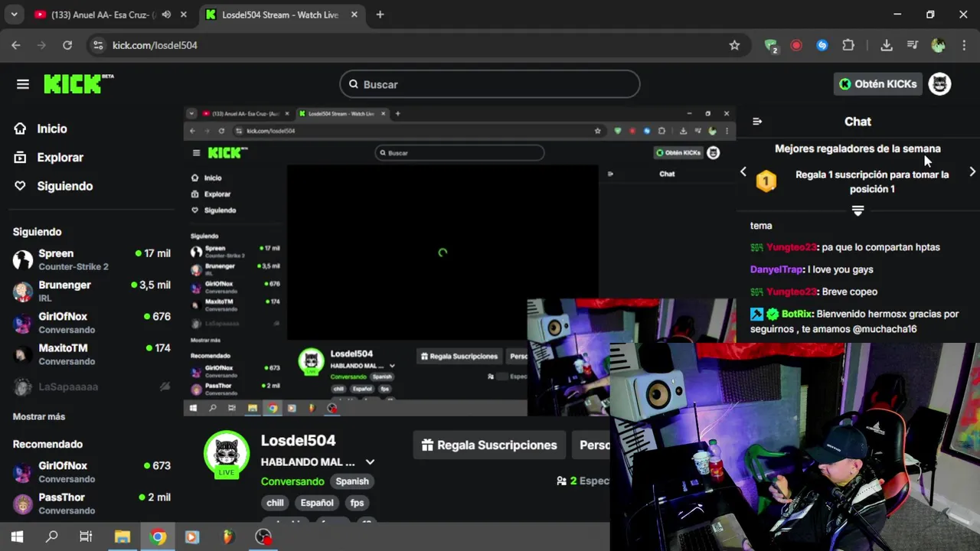
Task: Expand the HABLANDO MAL stream title
Action: (370, 462)
